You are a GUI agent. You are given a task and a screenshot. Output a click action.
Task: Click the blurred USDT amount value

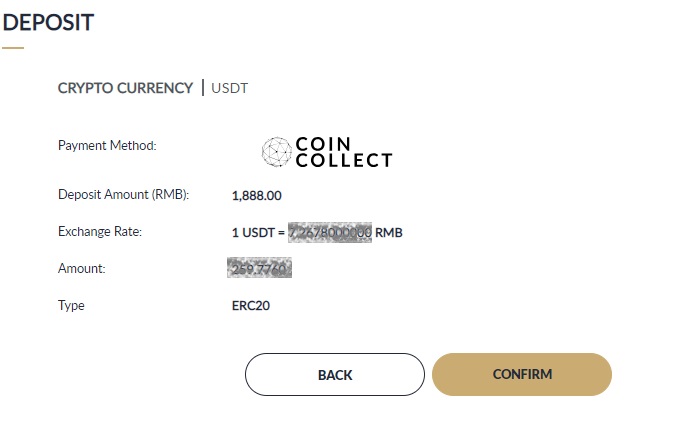260,269
